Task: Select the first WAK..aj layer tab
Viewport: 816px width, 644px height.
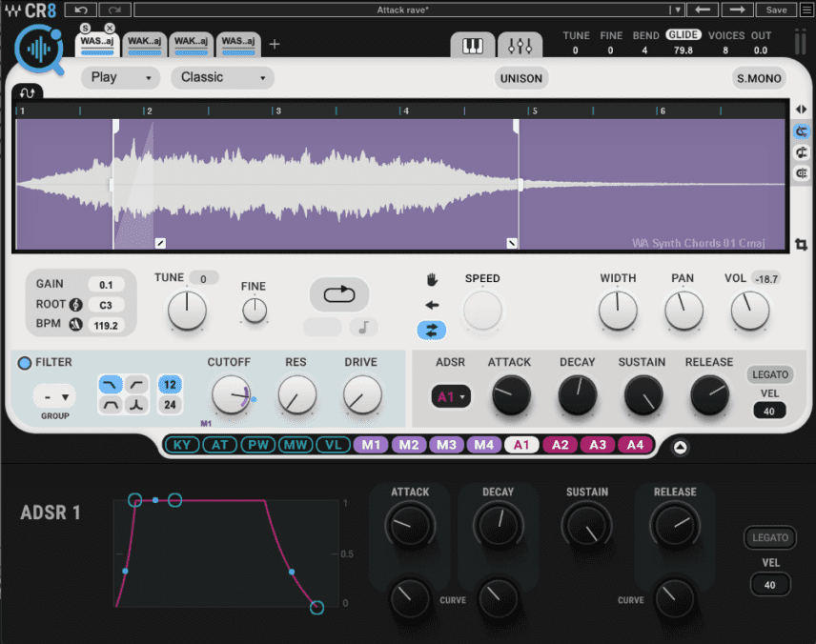Action: 145,44
